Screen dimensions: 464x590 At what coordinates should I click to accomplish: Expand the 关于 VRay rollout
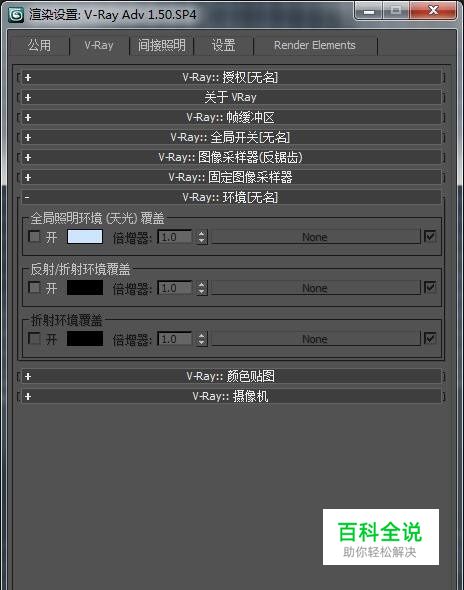[x=231, y=97]
